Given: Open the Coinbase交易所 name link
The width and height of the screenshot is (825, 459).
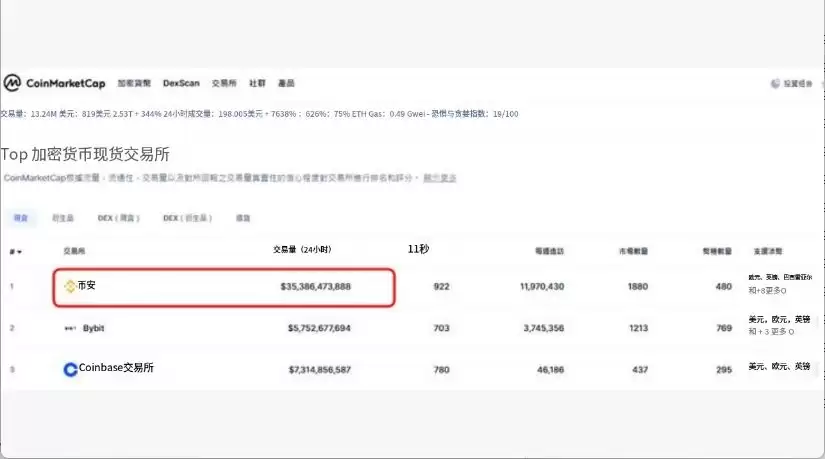Looking at the screenshot, I should tap(116, 368).
